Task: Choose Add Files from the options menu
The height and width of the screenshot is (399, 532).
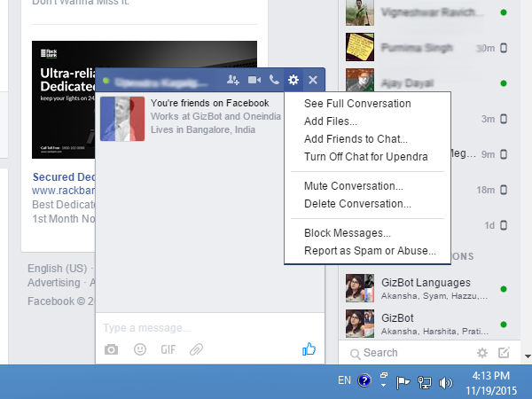Action: click(x=330, y=121)
